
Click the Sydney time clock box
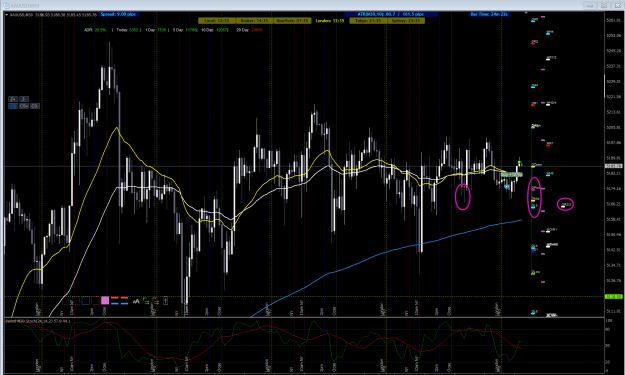click(406, 21)
